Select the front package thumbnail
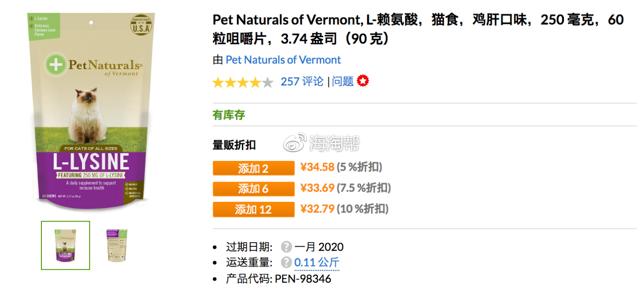644x285 pixels. click(x=65, y=245)
